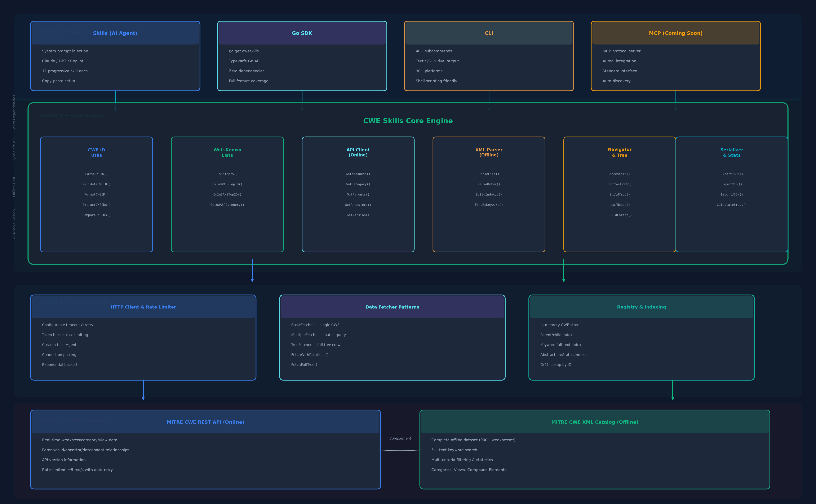
Task: Click the Skills (AI Agent) header
Action: coord(115,33)
